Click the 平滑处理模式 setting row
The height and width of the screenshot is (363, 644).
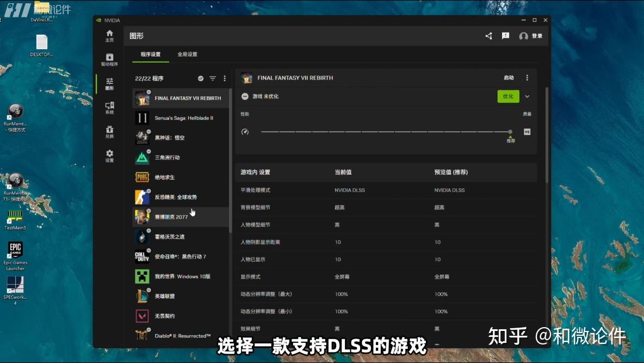pos(386,190)
